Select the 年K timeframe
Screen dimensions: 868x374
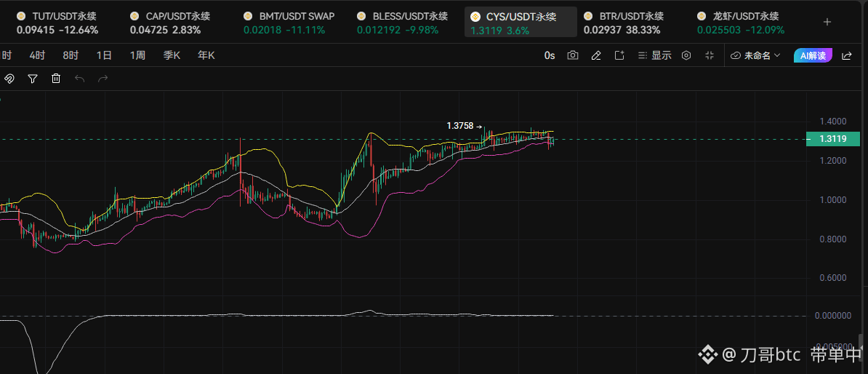pyautogui.click(x=206, y=55)
